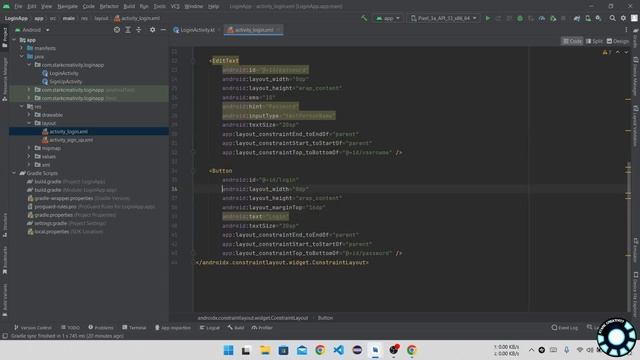Open the Logcat tool window
640x360 pixels.
[x=209, y=328]
